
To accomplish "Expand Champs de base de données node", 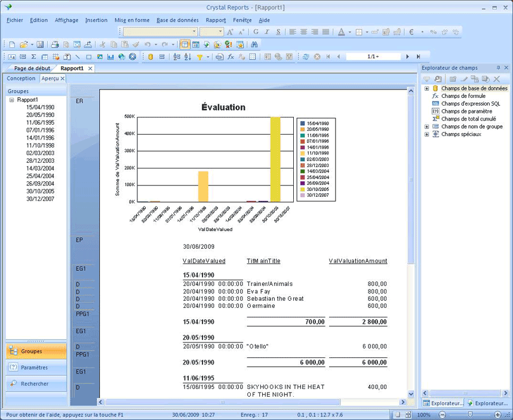I will click(427, 88).
